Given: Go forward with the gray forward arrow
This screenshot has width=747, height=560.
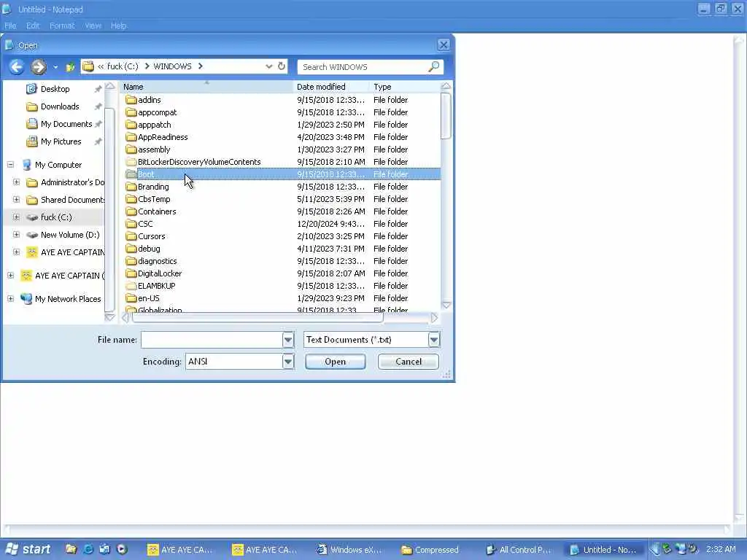Looking at the screenshot, I should (x=39, y=67).
